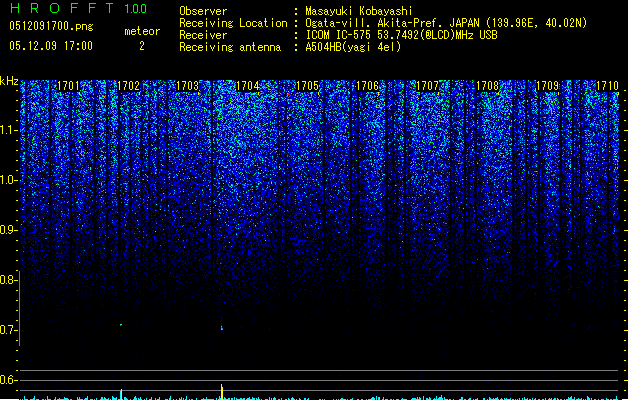Select the file name 0512091700.png
The height and width of the screenshot is (400, 629).
51,26
